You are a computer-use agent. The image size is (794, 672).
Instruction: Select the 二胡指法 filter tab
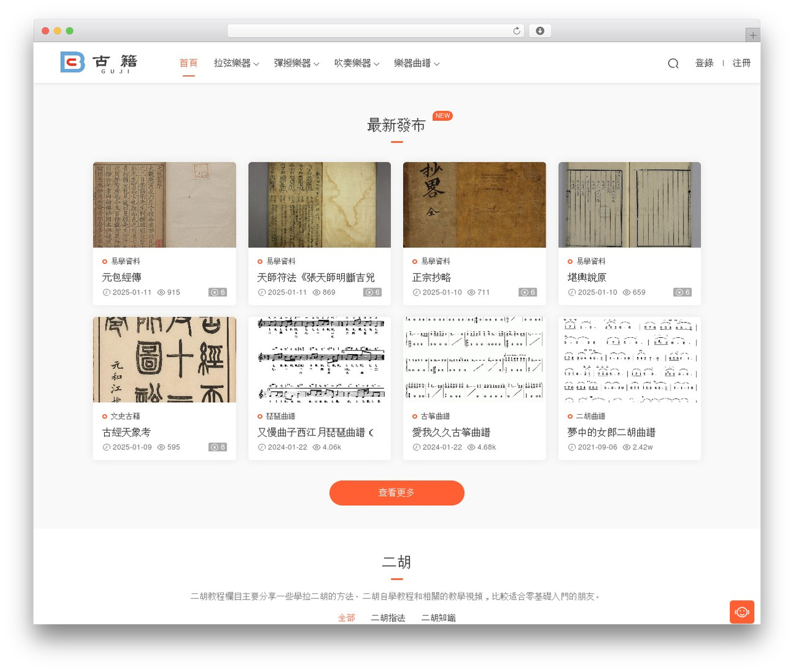coord(388,617)
